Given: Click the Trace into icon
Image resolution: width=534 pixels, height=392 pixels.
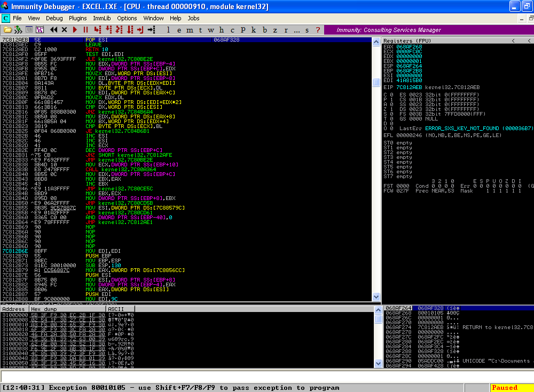Looking at the screenshot, I should click(119, 30).
